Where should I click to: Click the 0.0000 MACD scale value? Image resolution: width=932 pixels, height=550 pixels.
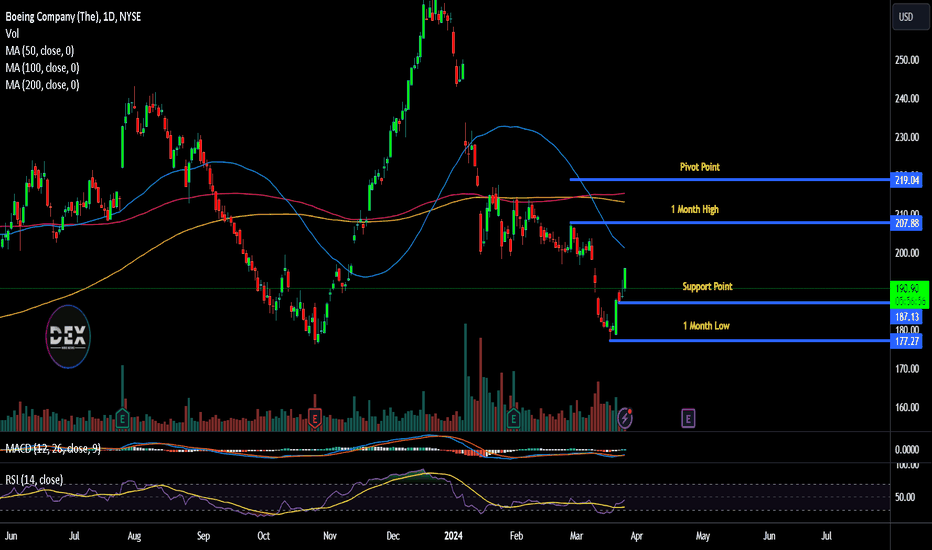(907, 450)
